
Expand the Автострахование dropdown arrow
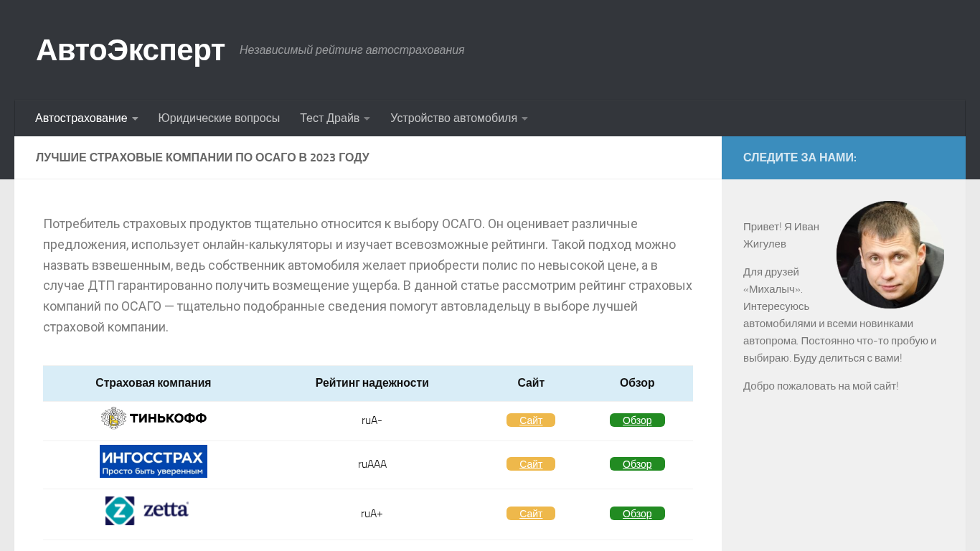coord(135,119)
